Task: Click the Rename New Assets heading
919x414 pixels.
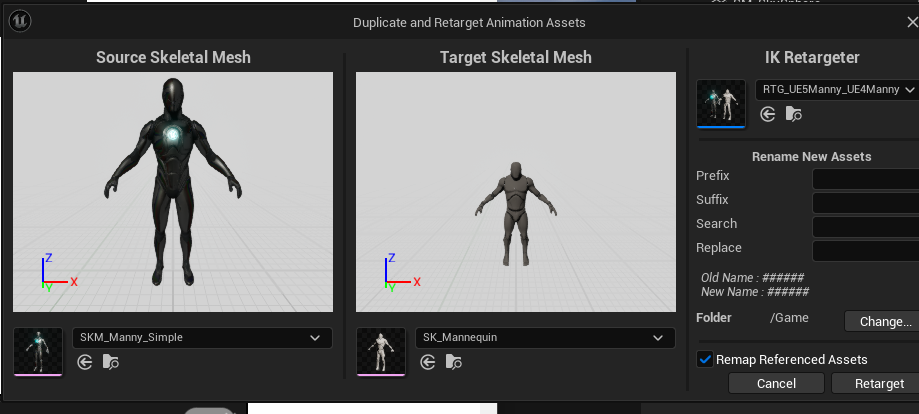Action: coord(812,157)
